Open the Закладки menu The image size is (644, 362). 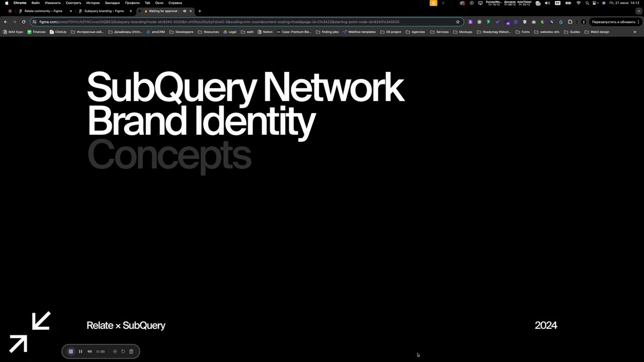[x=112, y=3]
